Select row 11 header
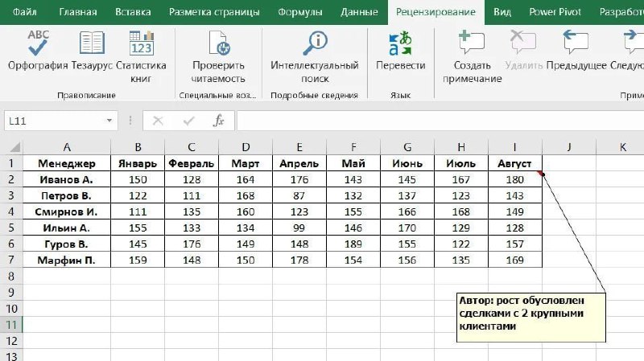This screenshot has height=361, width=644. [11, 325]
